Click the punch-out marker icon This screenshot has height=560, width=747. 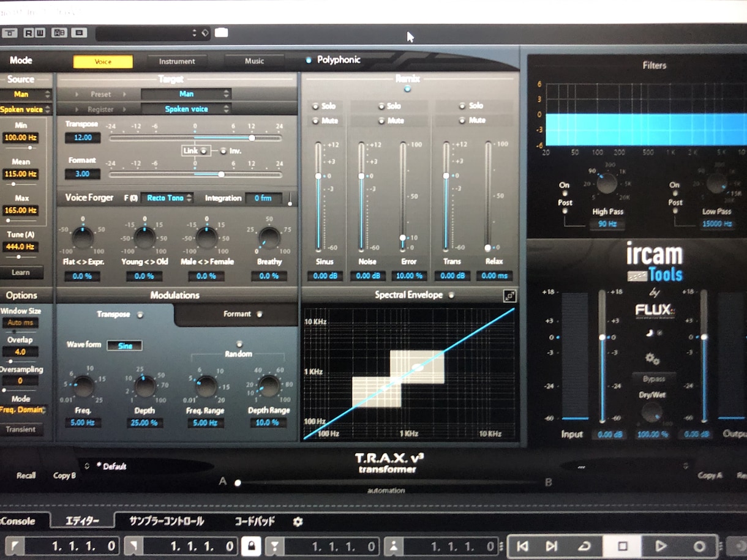pyautogui.click(x=394, y=546)
